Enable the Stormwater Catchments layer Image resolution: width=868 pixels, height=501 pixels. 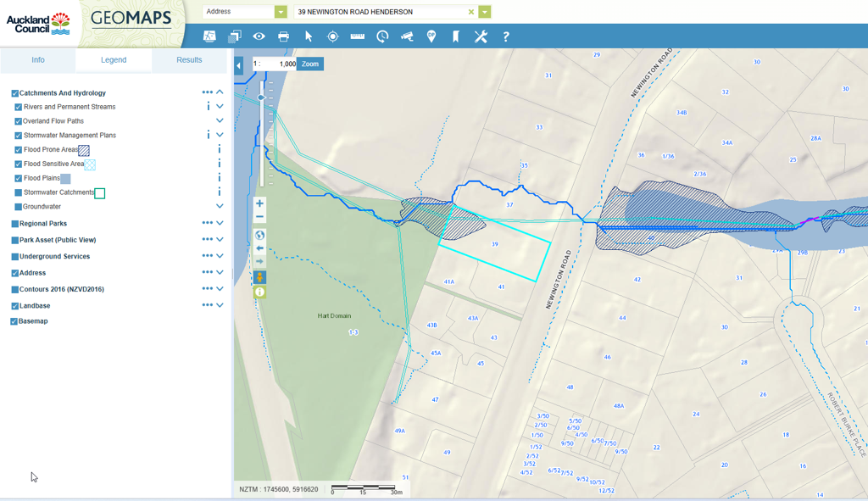point(19,193)
